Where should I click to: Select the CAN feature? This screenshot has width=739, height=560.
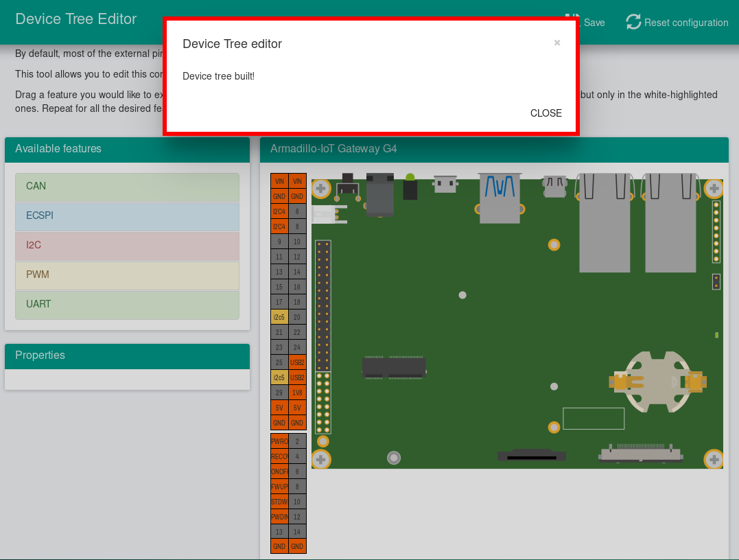127,187
